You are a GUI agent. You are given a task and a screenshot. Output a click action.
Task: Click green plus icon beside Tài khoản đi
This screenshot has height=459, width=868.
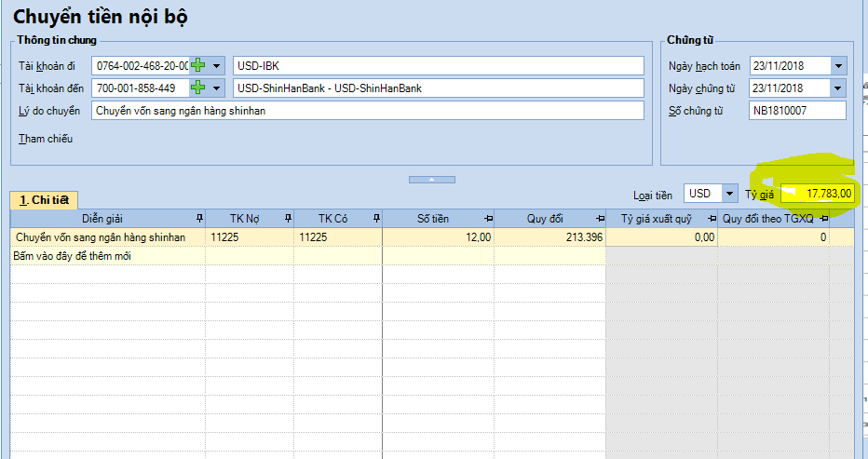point(197,66)
